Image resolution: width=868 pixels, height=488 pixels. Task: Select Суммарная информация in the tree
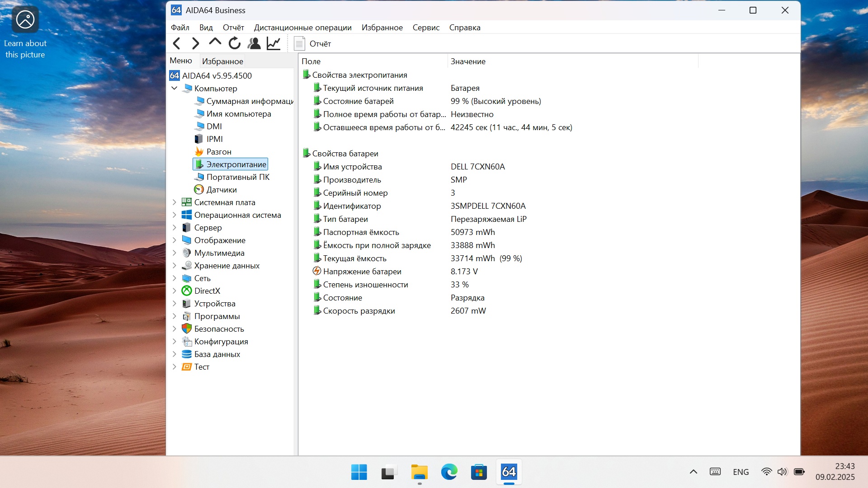tap(244, 101)
